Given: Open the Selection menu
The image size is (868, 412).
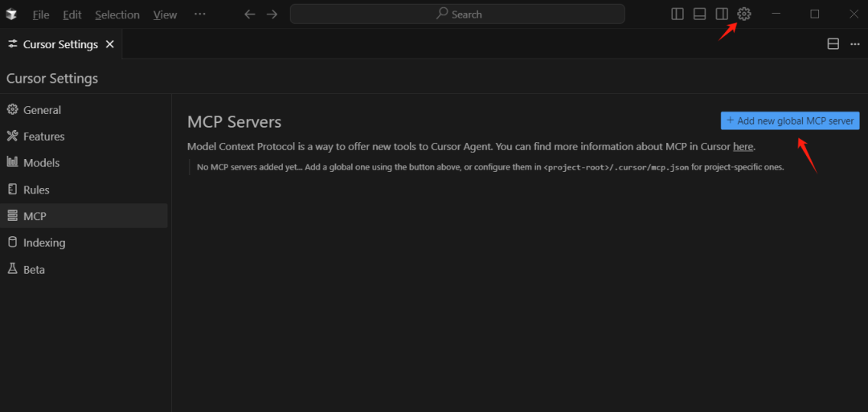Looking at the screenshot, I should pyautogui.click(x=117, y=15).
